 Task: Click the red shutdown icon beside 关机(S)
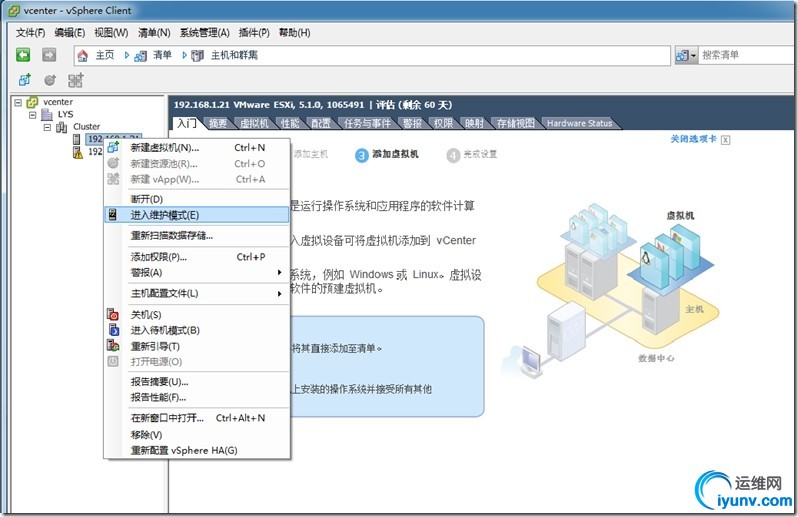(x=112, y=314)
